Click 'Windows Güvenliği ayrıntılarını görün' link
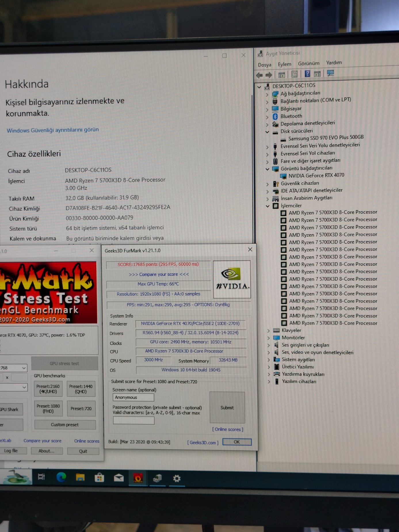 click(x=53, y=130)
